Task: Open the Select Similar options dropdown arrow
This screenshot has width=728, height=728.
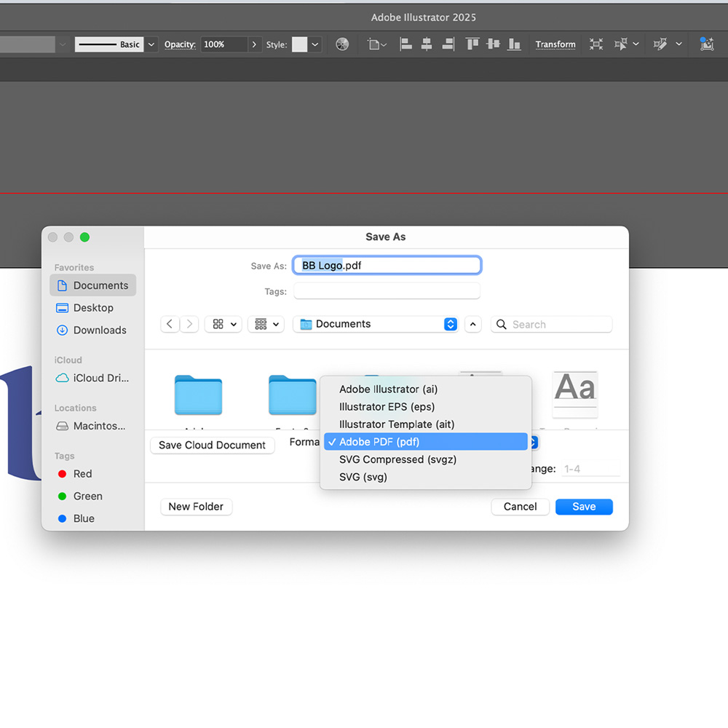Action: coord(636,44)
